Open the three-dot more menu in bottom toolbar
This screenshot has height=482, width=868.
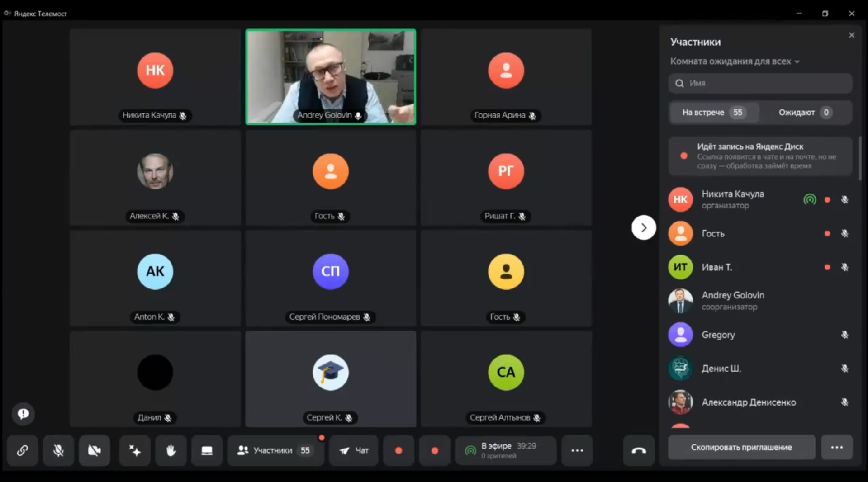click(x=577, y=450)
